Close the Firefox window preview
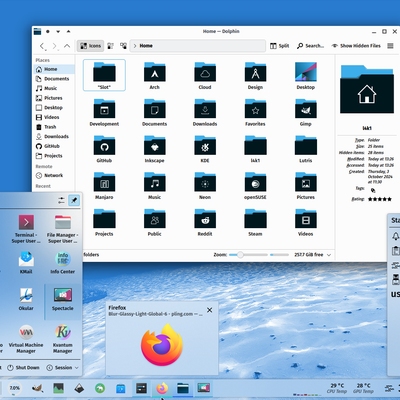The image size is (400, 400). point(209,310)
